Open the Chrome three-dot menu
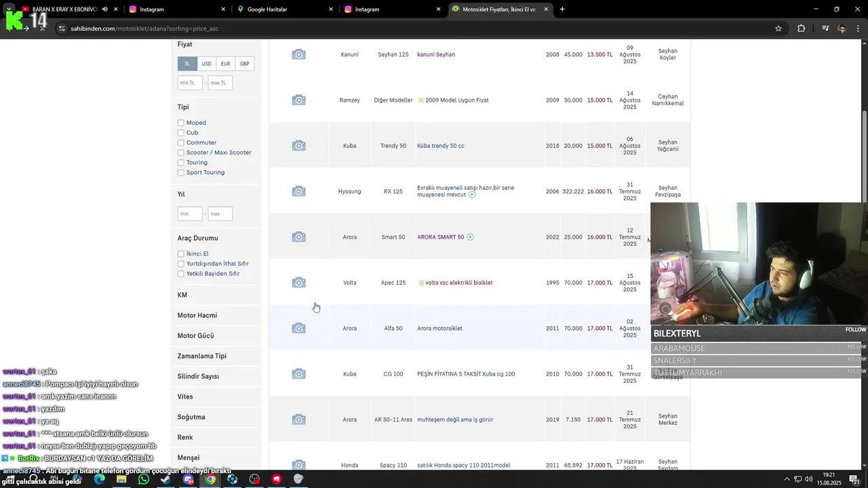The height and width of the screenshot is (488, 868). 859,28
